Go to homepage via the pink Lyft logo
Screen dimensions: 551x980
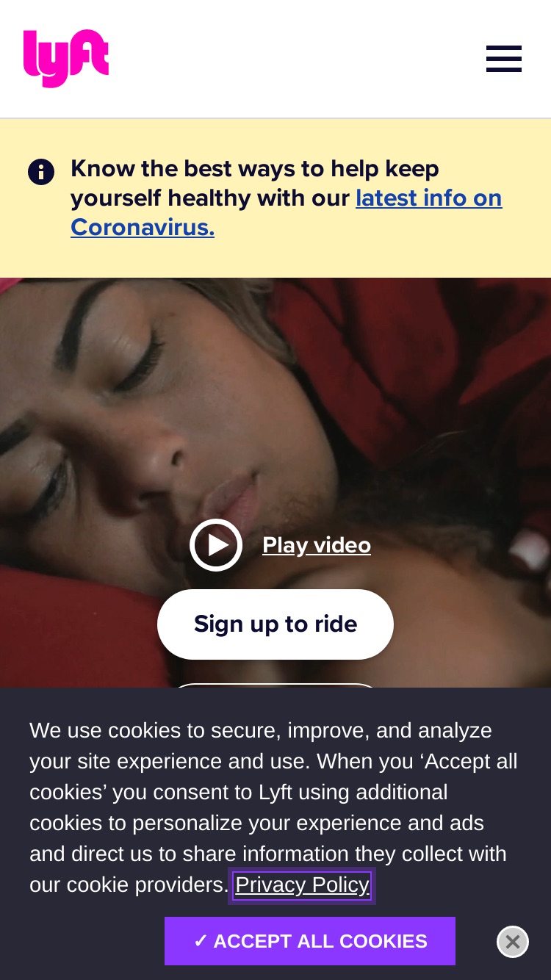(66, 58)
